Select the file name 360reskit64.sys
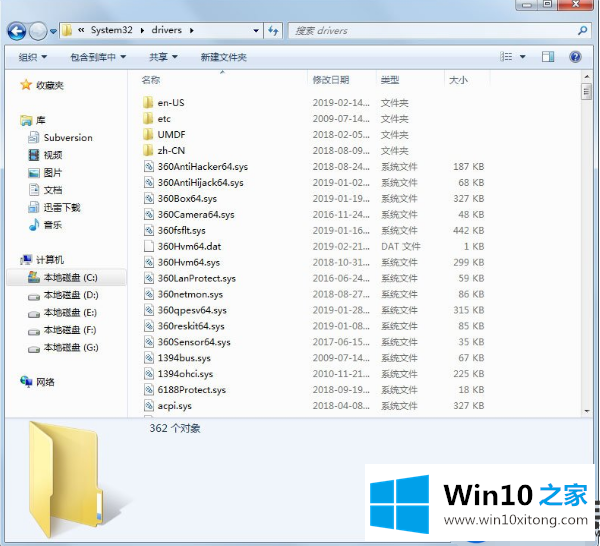Screen dimensions: 600x546 tap(191, 326)
